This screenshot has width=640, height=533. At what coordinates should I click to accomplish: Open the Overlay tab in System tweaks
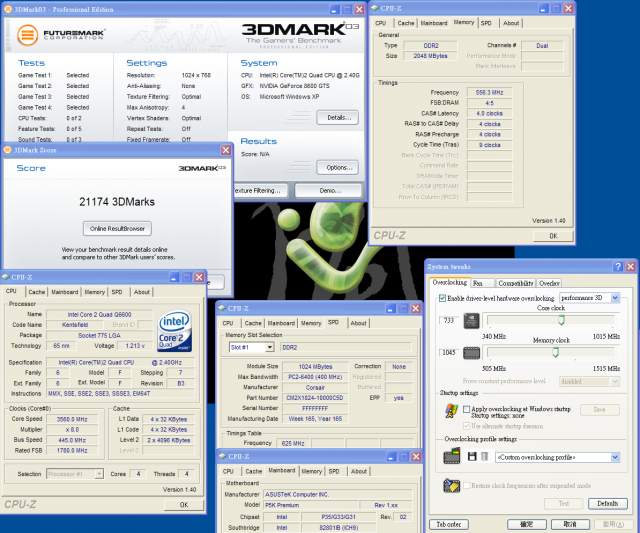tap(549, 283)
